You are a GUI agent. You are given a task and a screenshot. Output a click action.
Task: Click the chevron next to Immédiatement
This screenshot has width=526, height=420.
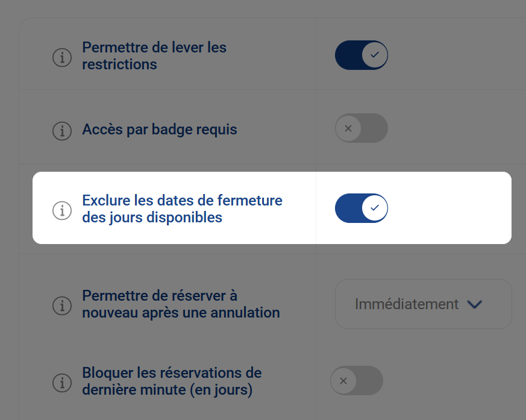point(474,304)
